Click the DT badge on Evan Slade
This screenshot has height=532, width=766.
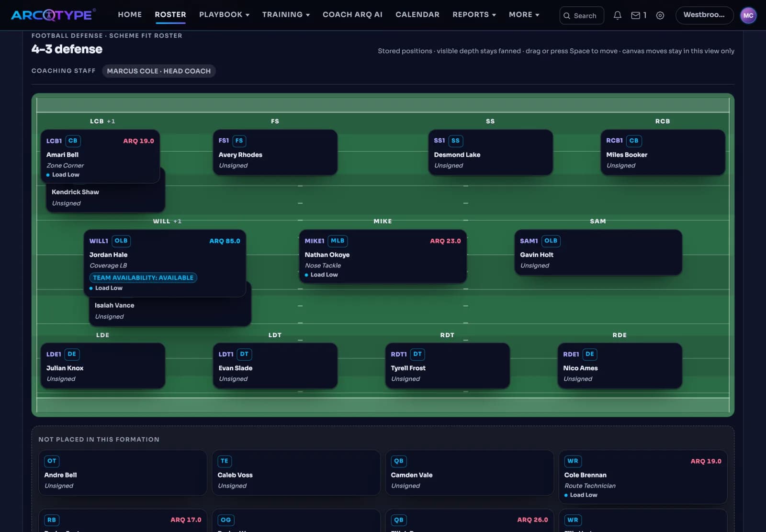pos(245,354)
